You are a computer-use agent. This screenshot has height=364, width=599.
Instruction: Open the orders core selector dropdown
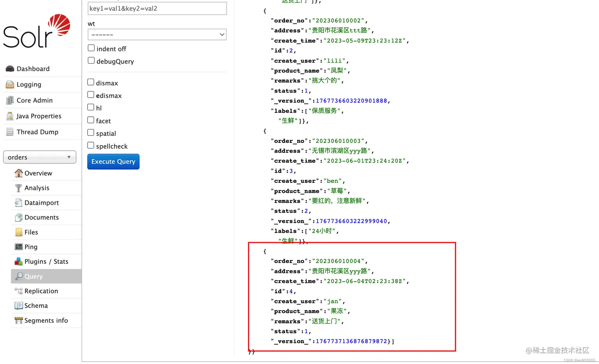click(x=40, y=157)
